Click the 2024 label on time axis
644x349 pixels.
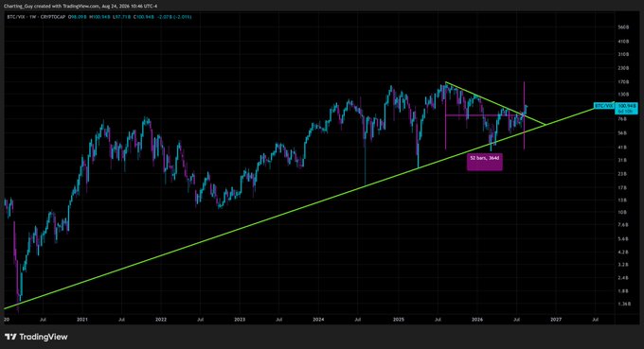(318, 319)
